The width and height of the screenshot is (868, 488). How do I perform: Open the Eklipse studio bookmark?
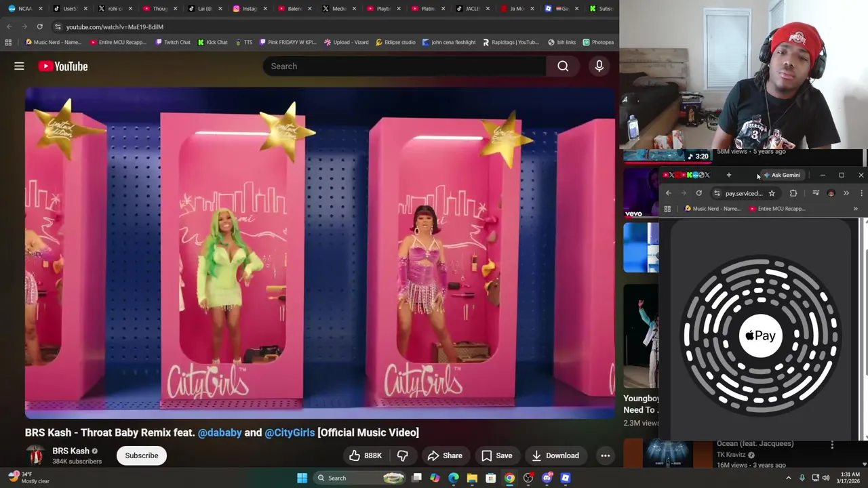pyautogui.click(x=395, y=42)
